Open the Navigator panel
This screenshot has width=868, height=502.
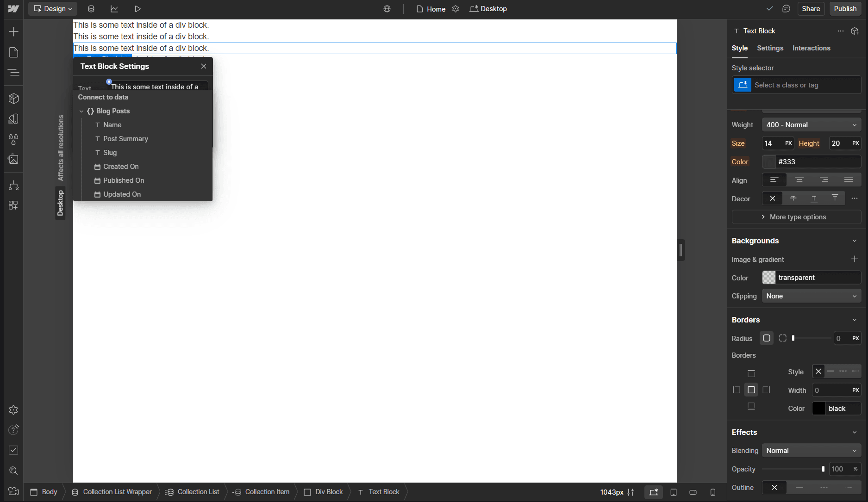(13, 73)
